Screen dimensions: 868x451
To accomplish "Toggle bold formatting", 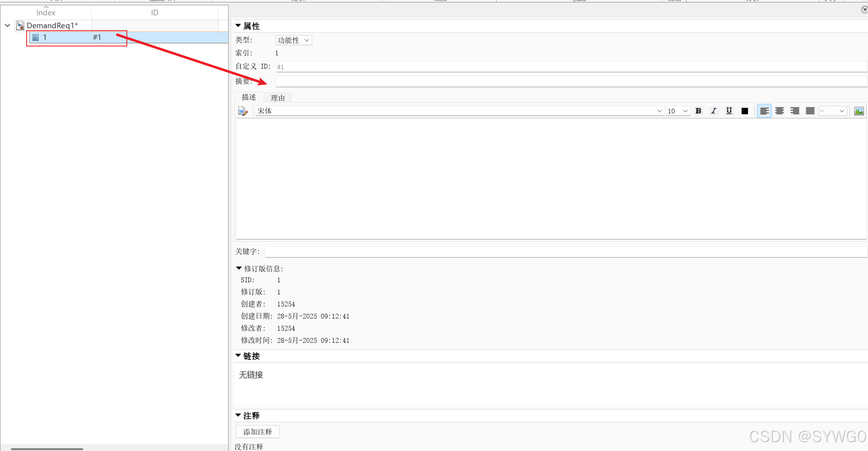I will tap(698, 111).
